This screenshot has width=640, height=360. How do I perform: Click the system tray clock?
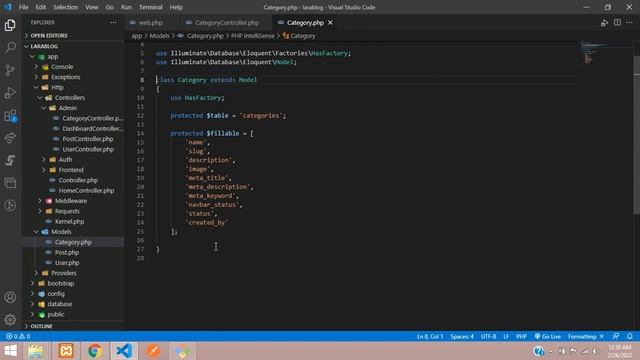(x=619, y=351)
